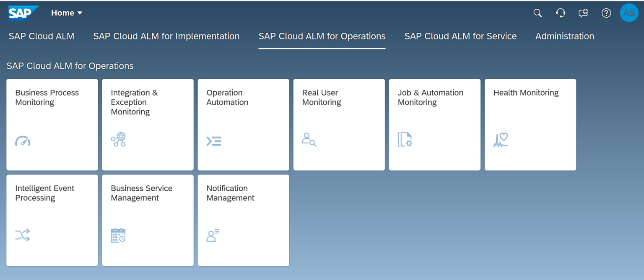This screenshot has width=644, height=280.
Task: Click the Integration & Exception Monitoring network icon
Action: [x=118, y=139]
